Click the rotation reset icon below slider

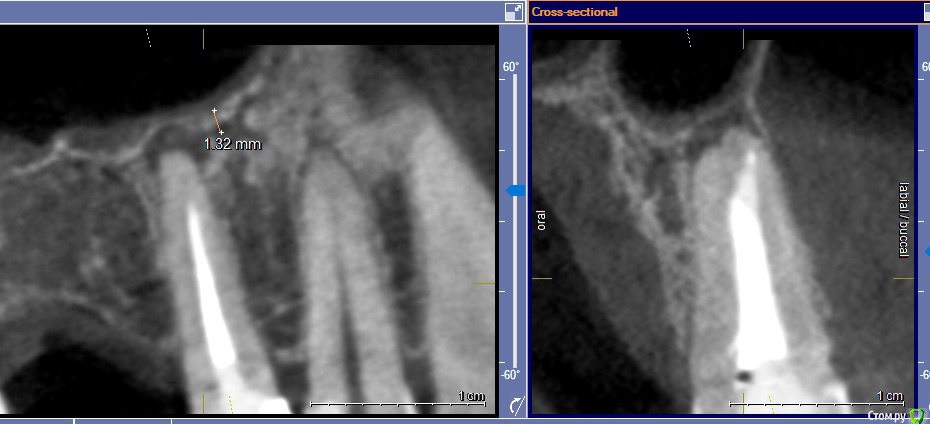(x=516, y=405)
